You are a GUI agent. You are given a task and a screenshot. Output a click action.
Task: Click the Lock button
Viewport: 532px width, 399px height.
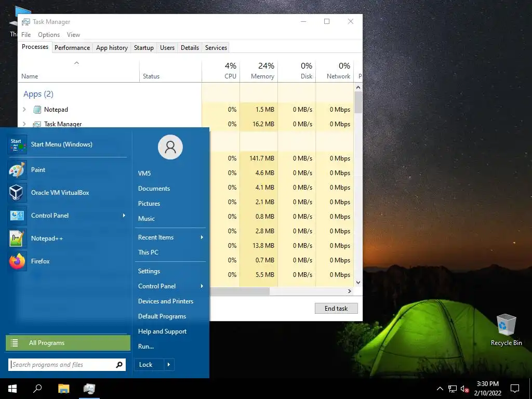[149, 365]
